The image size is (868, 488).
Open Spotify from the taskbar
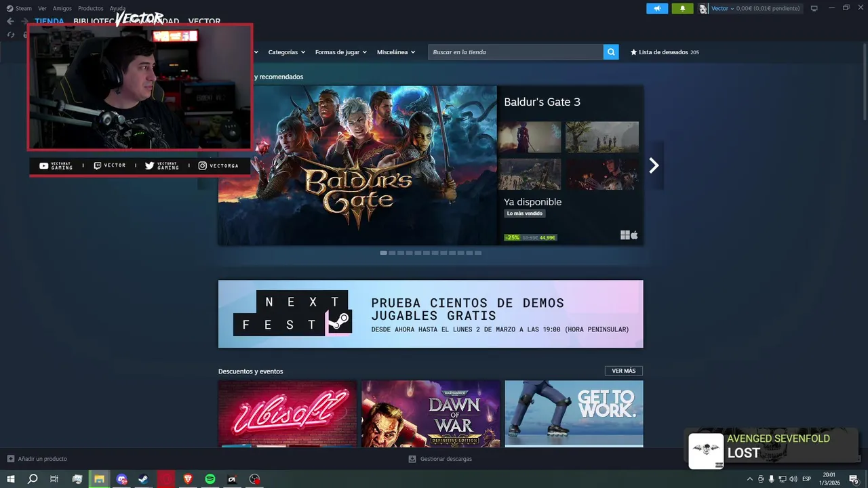coord(210,479)
